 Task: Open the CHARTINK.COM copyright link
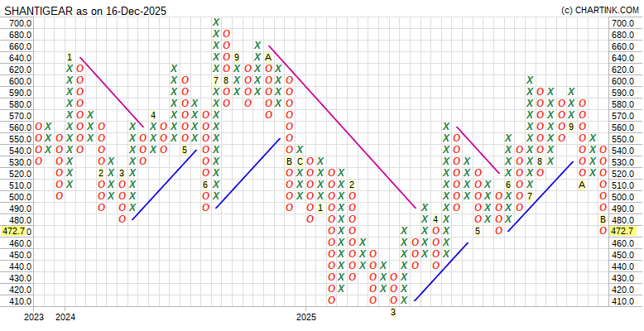[599, 10]
